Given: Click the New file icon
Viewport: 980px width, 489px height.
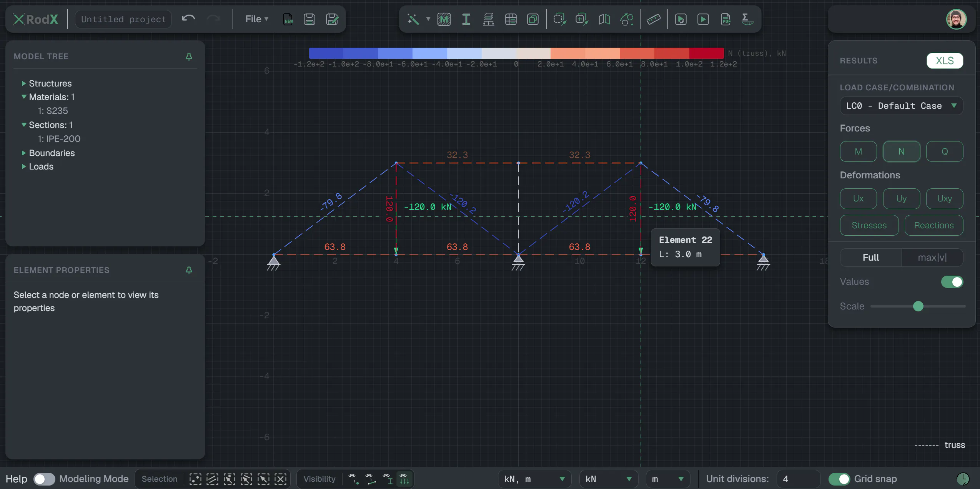Looking at the screenshot, I should [x=288, y=19].
